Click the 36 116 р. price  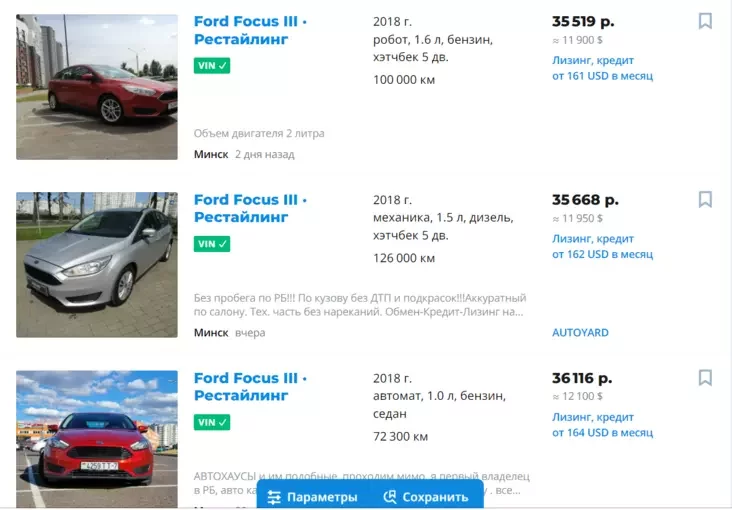click(x=582, y=379)
